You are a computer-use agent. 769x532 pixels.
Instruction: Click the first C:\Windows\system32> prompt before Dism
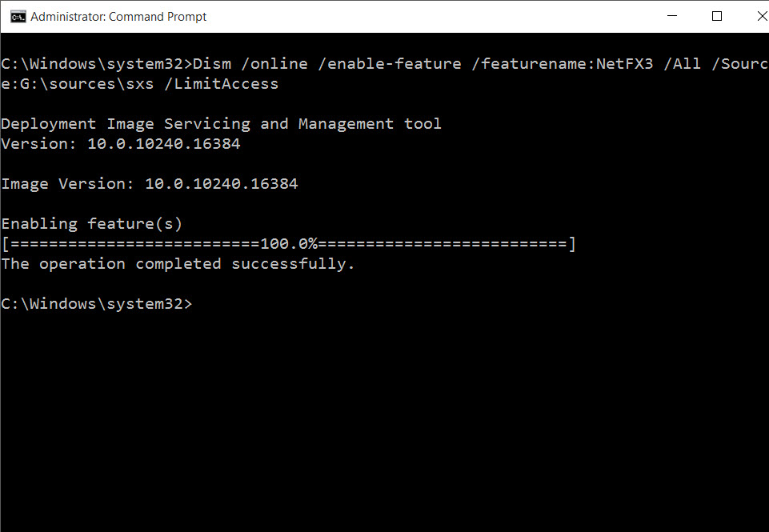pyautogui.click(x=97, y=64)
